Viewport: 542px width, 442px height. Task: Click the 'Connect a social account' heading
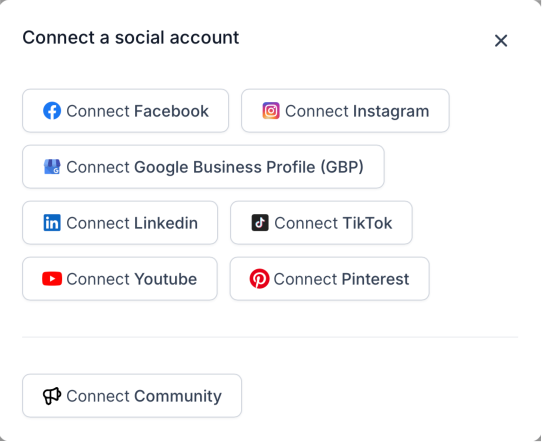(131, 37)
